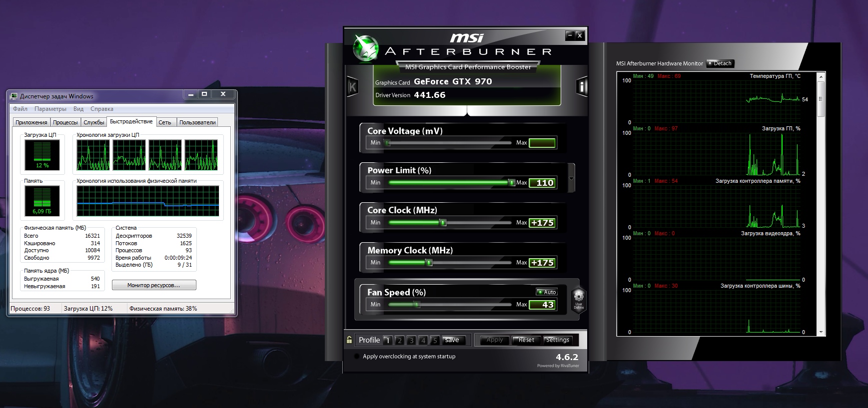Click the Всего value 16321
This screenshot has height=408, width=868.
[x=92, y=236]
